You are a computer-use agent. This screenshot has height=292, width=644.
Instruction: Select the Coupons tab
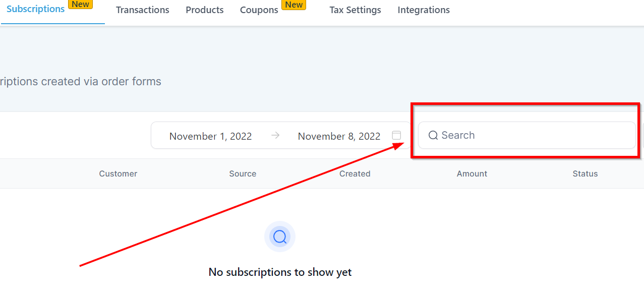coord(259,10)
